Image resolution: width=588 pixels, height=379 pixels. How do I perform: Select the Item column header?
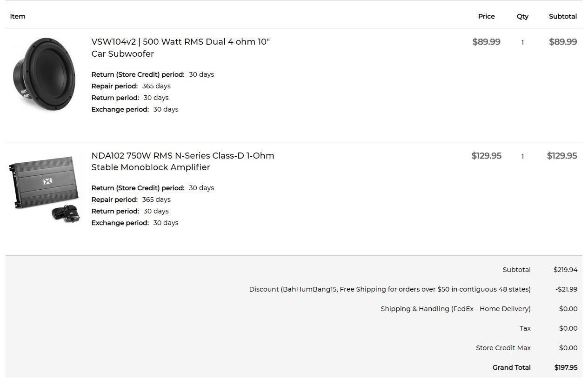pos(18,16)
